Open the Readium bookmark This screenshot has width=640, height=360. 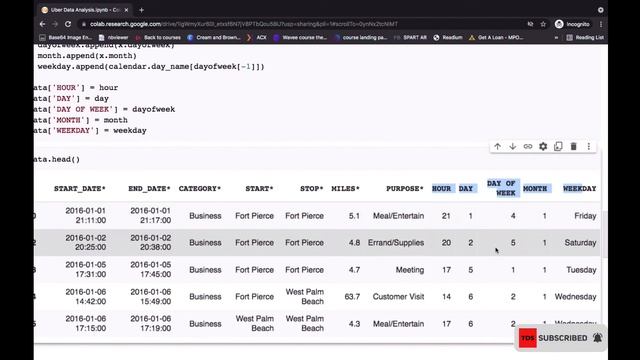[x=448, y=37]
